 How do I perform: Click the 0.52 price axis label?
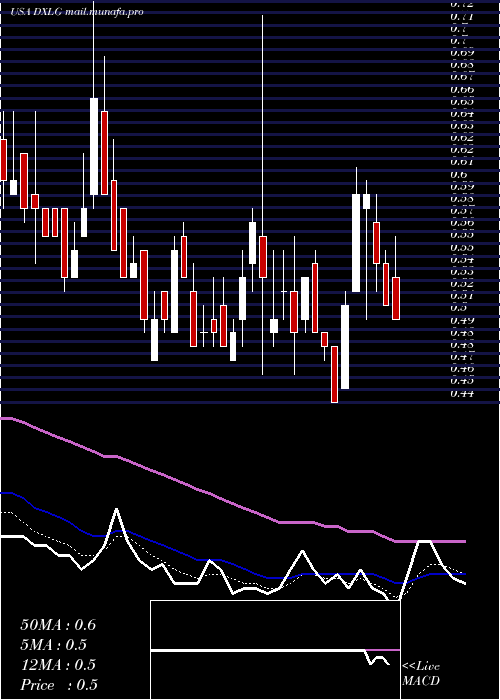(x=461, y=283)
